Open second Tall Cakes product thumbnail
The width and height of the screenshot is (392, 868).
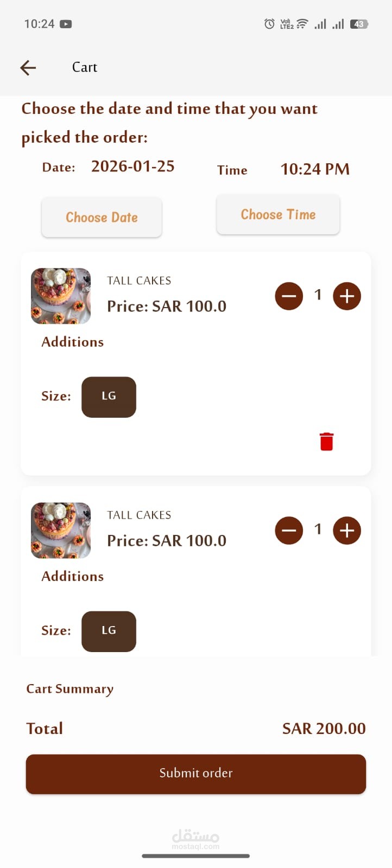pyautogui.click(x=61, y=531)
